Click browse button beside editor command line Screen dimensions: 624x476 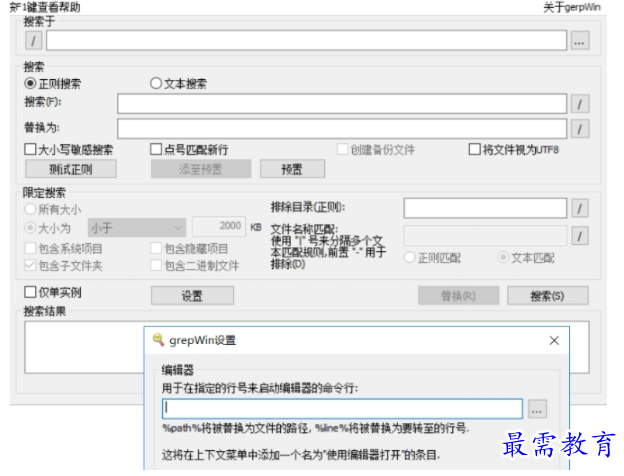(x=537, y=409)
